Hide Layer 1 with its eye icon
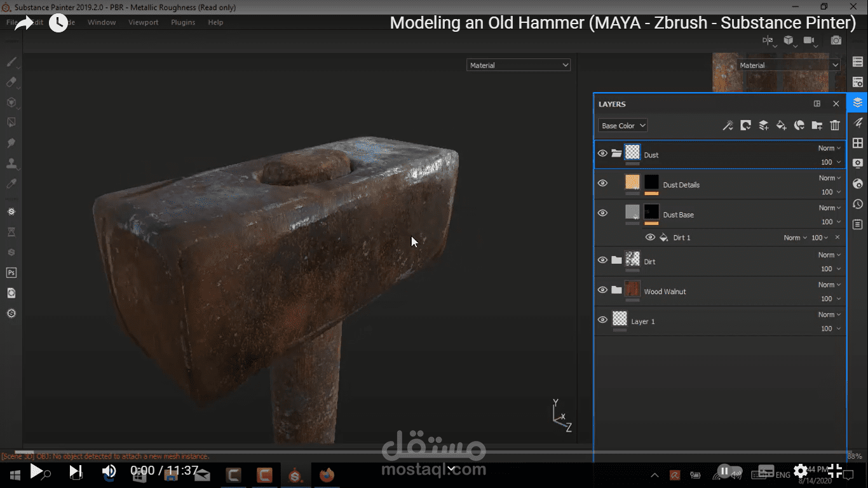Image resolution: width=868 pixels, height=488 pixels. coord(602,320)
